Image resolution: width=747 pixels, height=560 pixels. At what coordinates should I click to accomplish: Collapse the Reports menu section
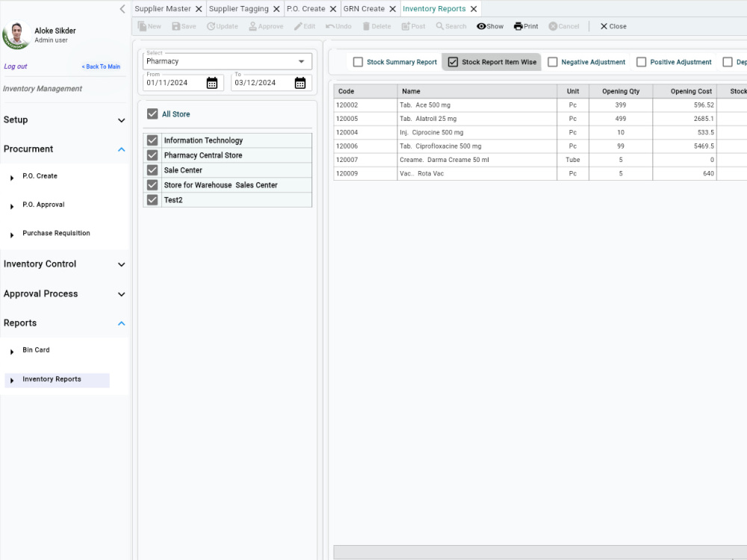coord(64,323)
